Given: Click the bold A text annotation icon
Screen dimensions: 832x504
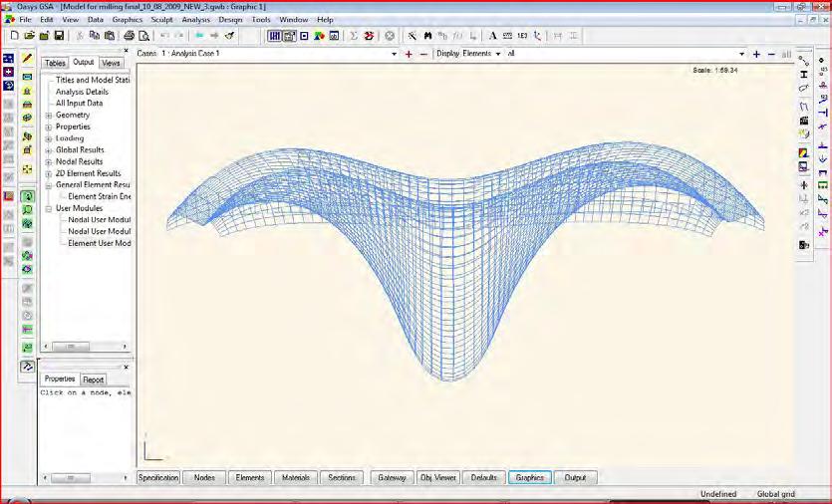Looking at the screenshot, I should (492, 35).
